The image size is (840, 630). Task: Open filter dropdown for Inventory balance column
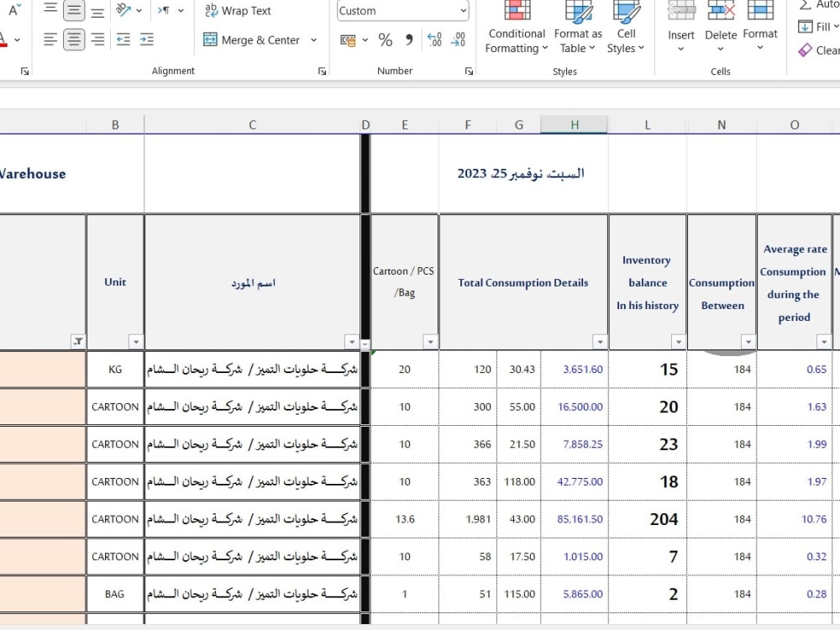(x=678, y=341)
